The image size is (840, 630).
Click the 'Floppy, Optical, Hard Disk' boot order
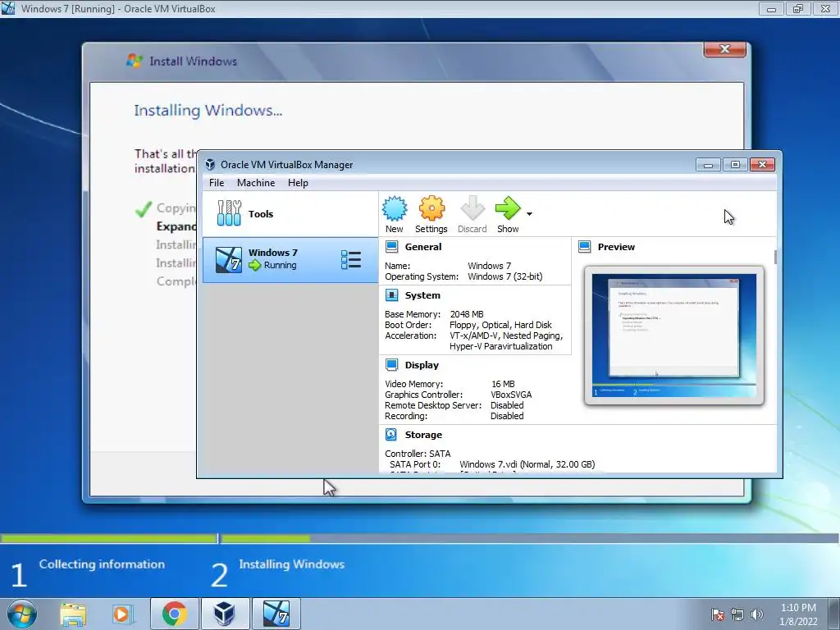point(501,325)
